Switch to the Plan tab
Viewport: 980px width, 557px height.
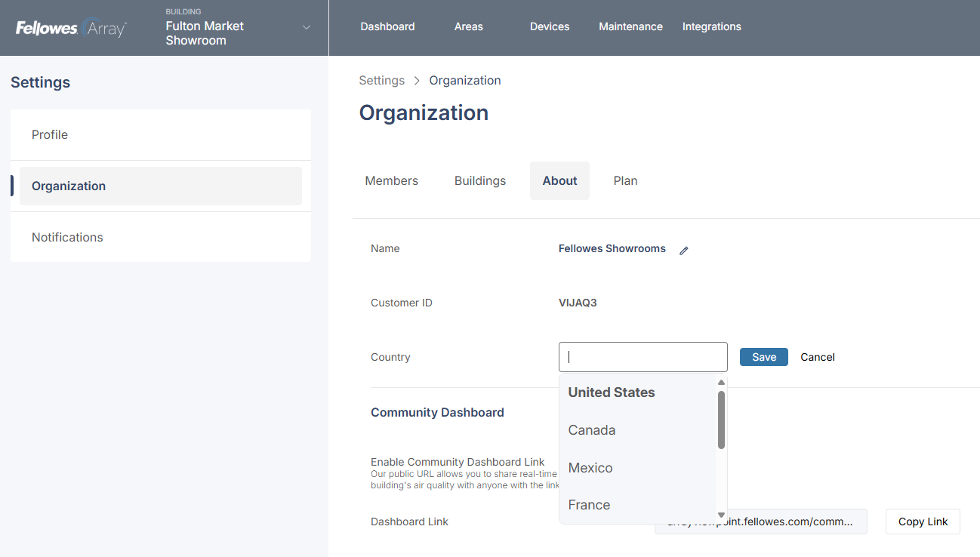(626, 180)
